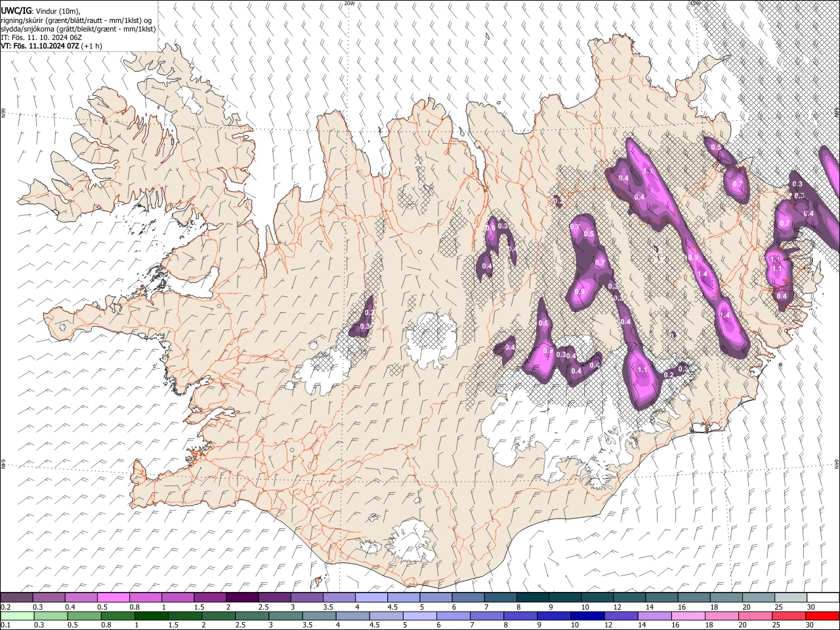Click the 'VT: Fös. 11.10.2024 07Z (+1 h)' line
840x630 pixels.
(x=51, y=46)
